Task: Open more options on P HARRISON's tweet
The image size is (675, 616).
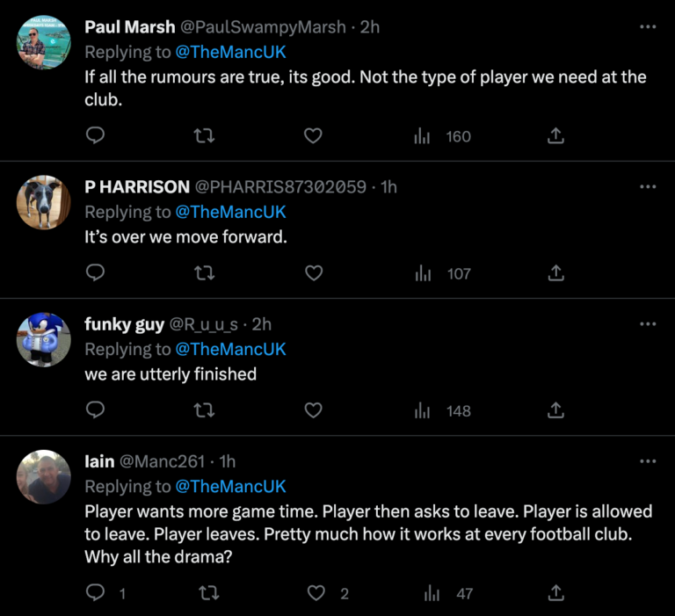Action: (648, 186)
